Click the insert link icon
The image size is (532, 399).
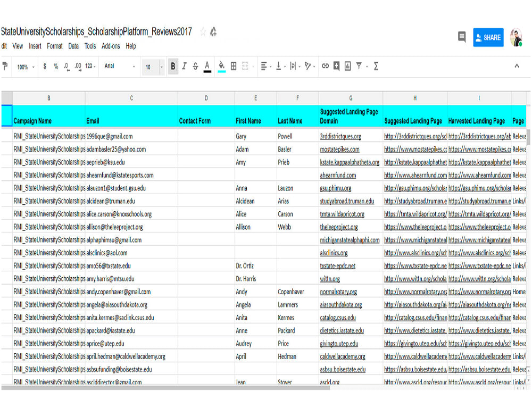pos(326,66)
